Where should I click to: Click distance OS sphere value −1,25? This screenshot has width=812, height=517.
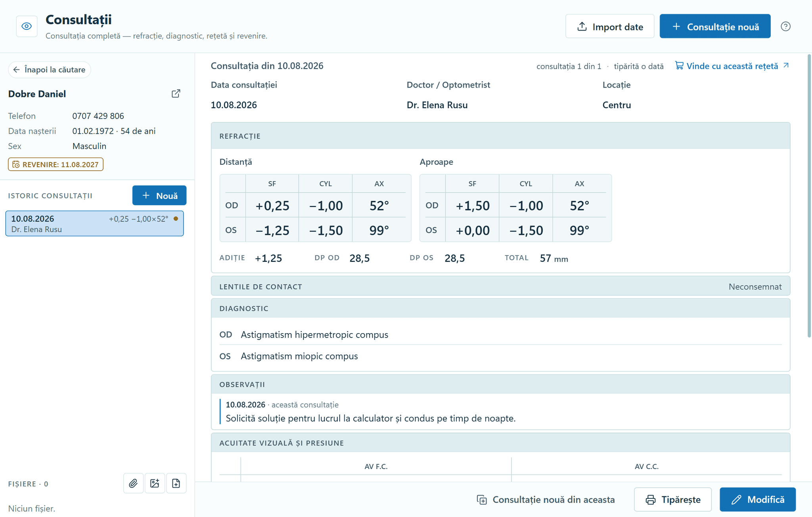(x=272, y=230)
